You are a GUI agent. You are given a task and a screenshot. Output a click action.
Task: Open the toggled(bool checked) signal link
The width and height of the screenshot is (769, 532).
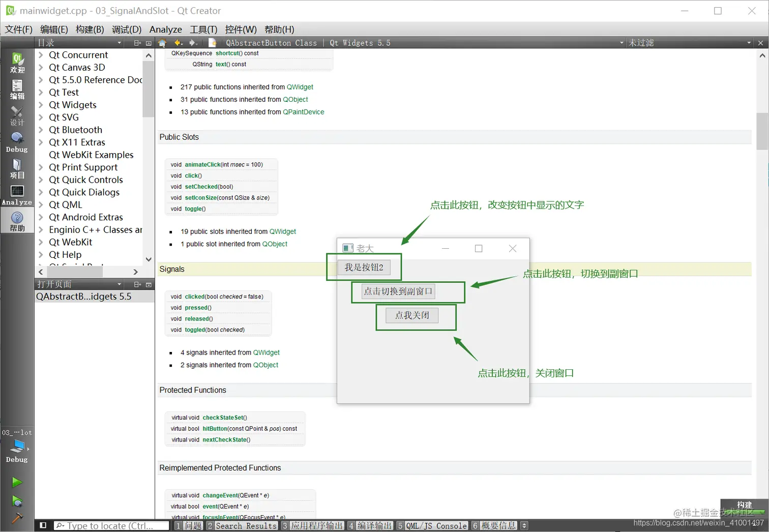[x=195, y=330]
